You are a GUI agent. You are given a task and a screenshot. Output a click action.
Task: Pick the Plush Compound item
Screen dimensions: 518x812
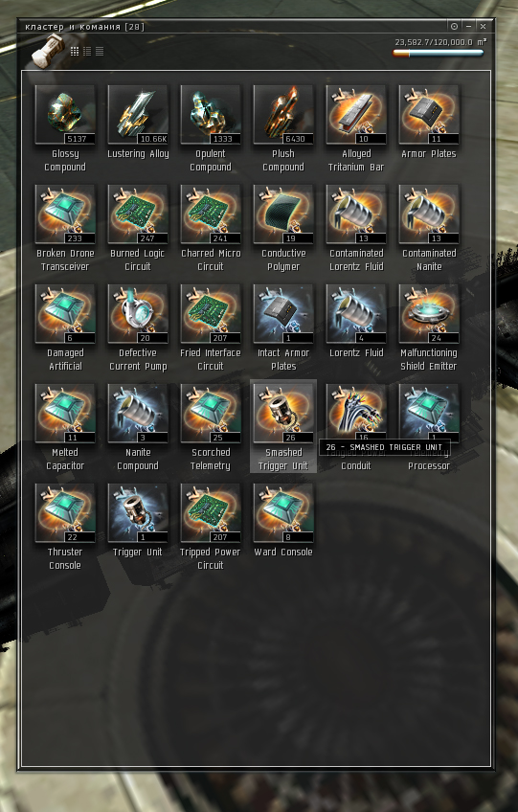coord(283,115)
